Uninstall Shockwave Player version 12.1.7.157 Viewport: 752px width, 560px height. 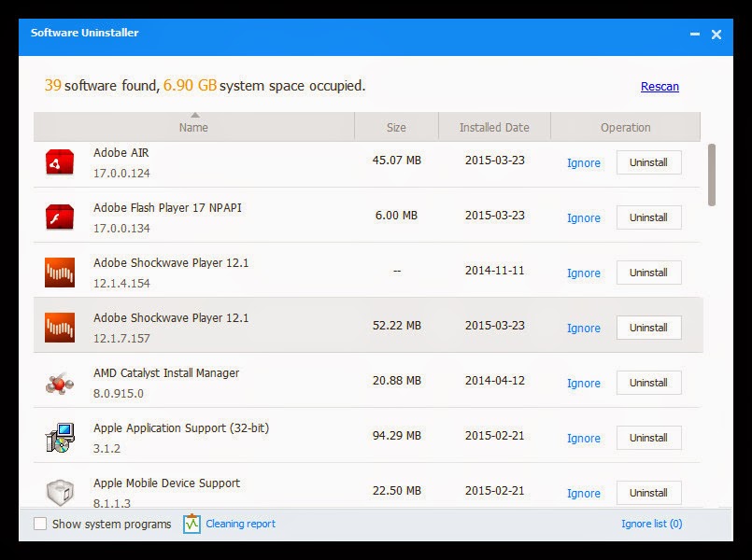tap(648, 328)
